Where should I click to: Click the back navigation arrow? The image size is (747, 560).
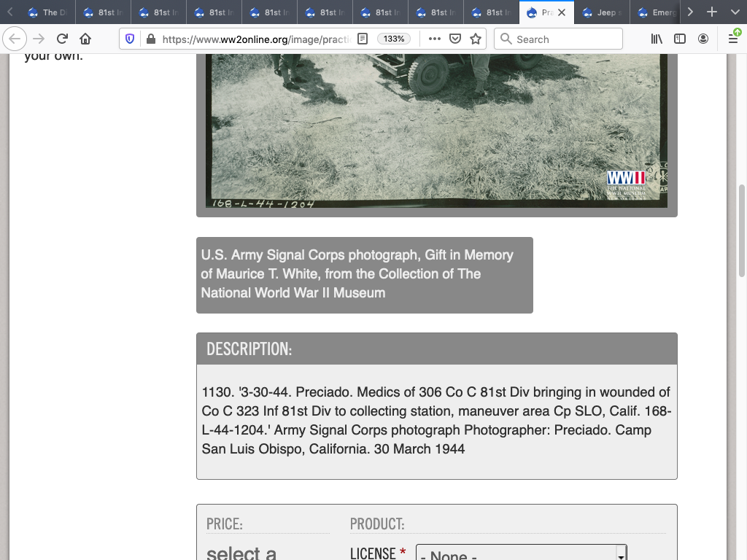coord(15,39)
